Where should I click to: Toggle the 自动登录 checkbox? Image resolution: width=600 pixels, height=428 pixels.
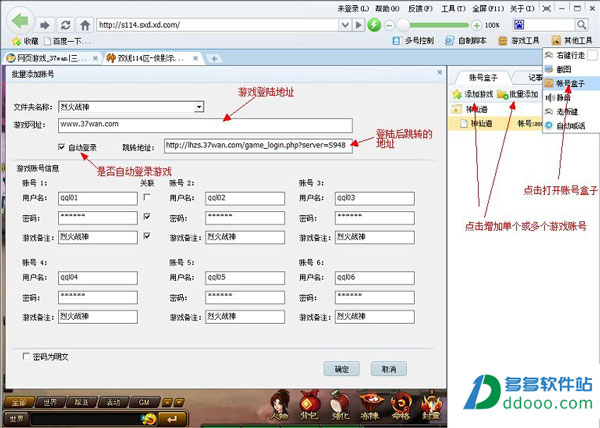[62, 147]
